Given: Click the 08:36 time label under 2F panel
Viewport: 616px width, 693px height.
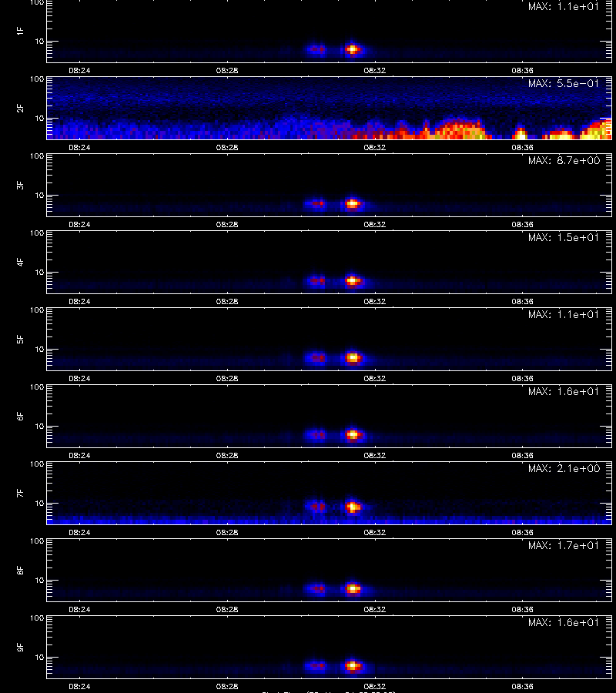Looking at the screenshot, I should pos(522,147).
